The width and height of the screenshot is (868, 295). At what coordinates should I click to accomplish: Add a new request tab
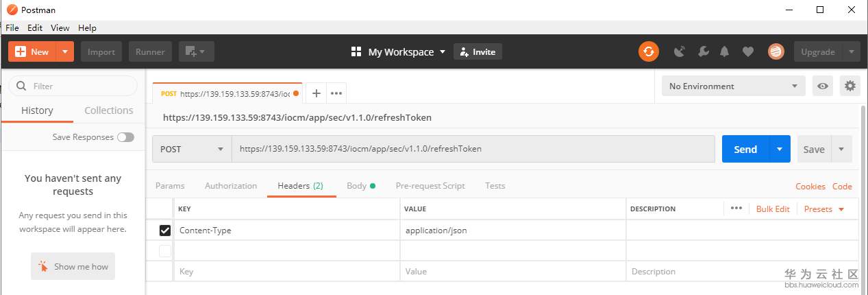pyautogui.click(x=316, y=93)
